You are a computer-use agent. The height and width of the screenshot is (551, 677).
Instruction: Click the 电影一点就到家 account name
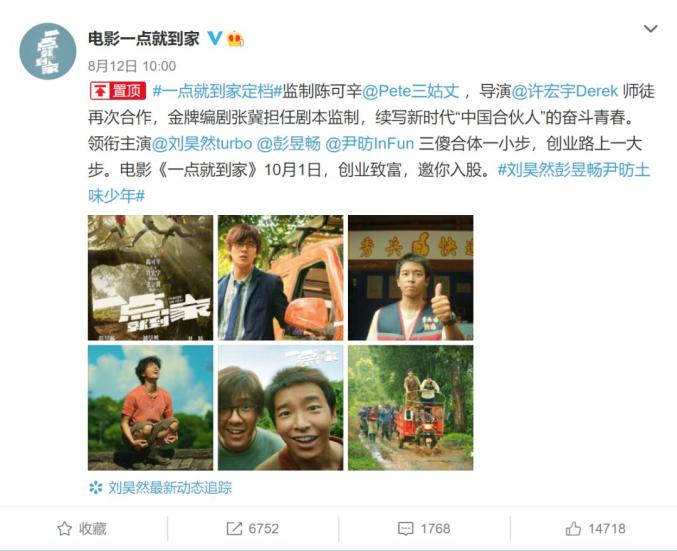point(144,38)
